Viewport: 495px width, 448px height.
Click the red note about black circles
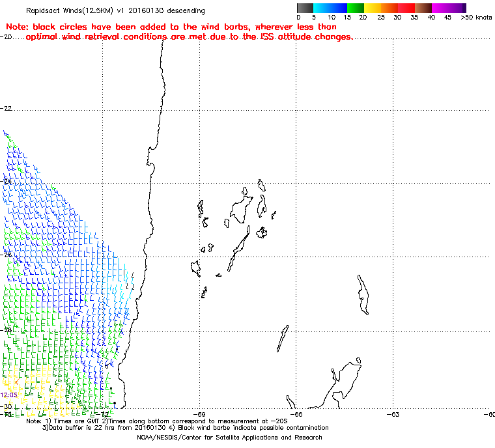coord(179,31)
